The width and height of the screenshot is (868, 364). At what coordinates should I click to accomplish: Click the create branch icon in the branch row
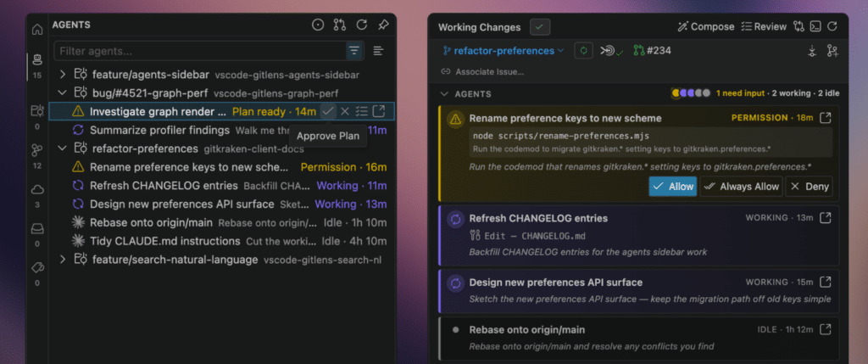pyautogui.click(x=832, y=51)
